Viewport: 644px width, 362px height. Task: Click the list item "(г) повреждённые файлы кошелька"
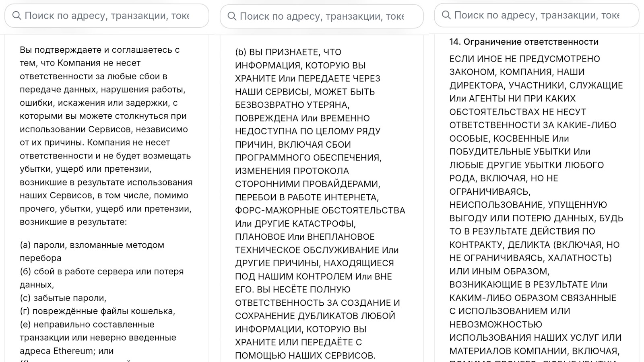tap(97, 311)
